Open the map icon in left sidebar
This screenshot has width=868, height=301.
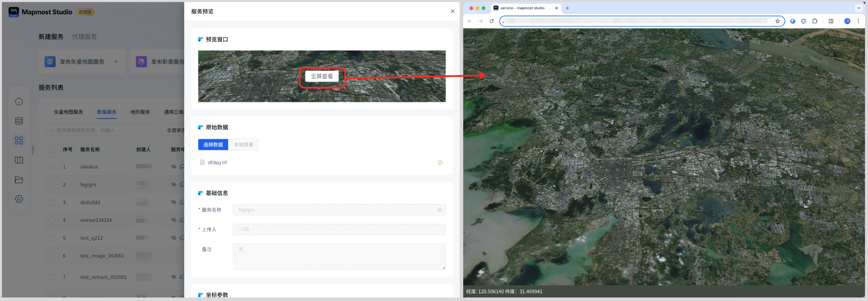[x=19, y=160]
